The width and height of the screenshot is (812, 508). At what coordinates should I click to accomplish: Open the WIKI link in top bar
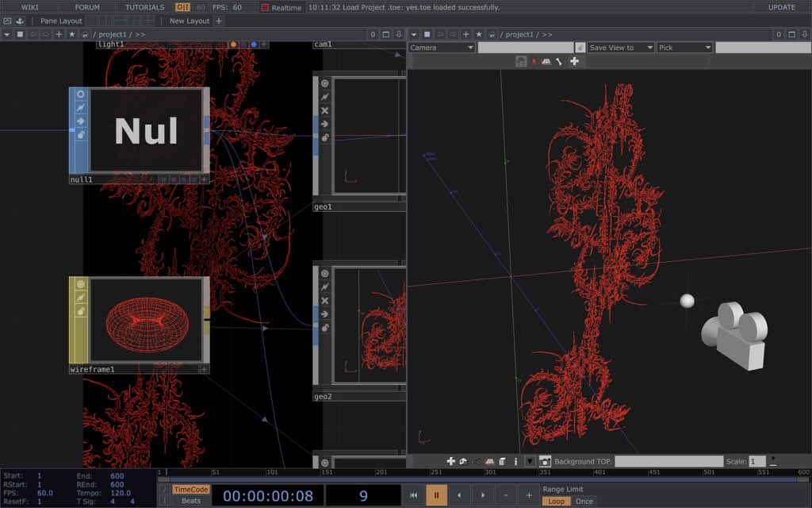point(29,7)
